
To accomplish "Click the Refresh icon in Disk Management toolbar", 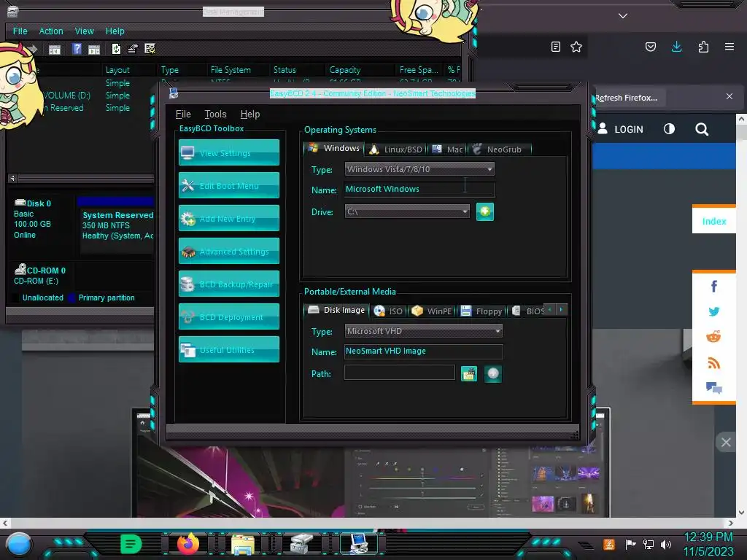I will (x=116, y=49).
